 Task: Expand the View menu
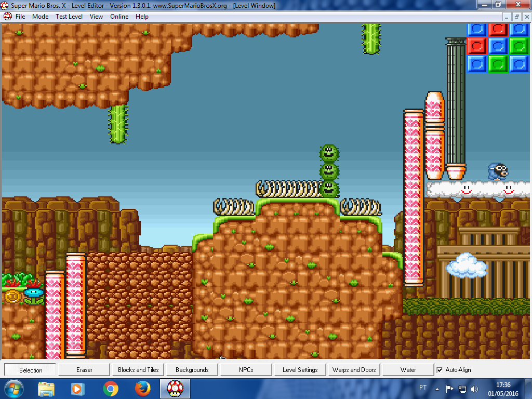coord(96,17)
